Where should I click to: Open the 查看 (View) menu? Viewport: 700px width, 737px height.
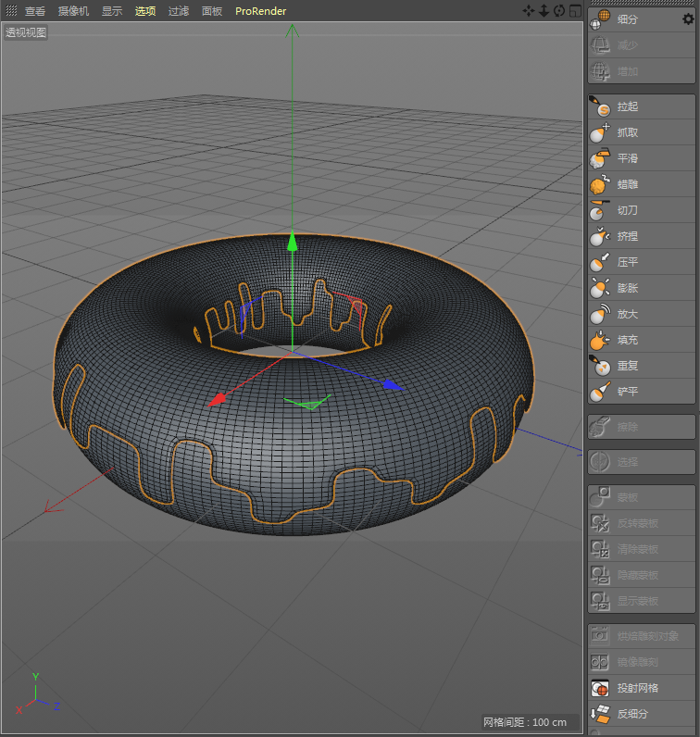tap(35, 11)
